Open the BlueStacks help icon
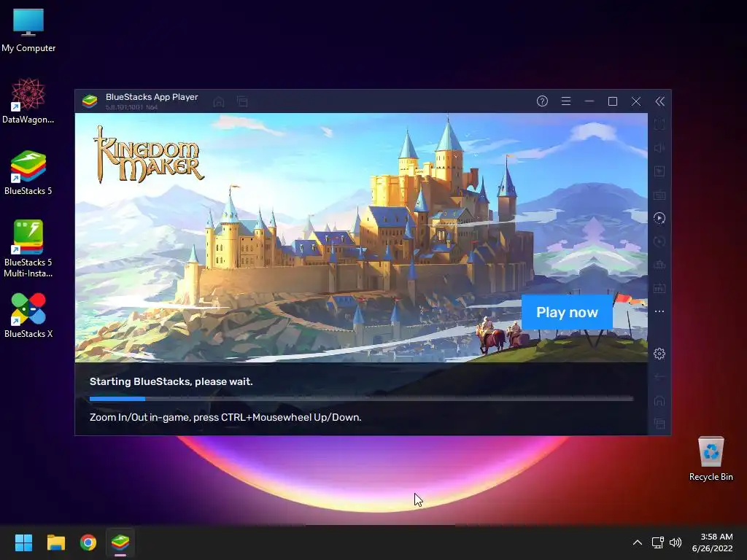Screen dimensions: 747x560 (542, 101)
